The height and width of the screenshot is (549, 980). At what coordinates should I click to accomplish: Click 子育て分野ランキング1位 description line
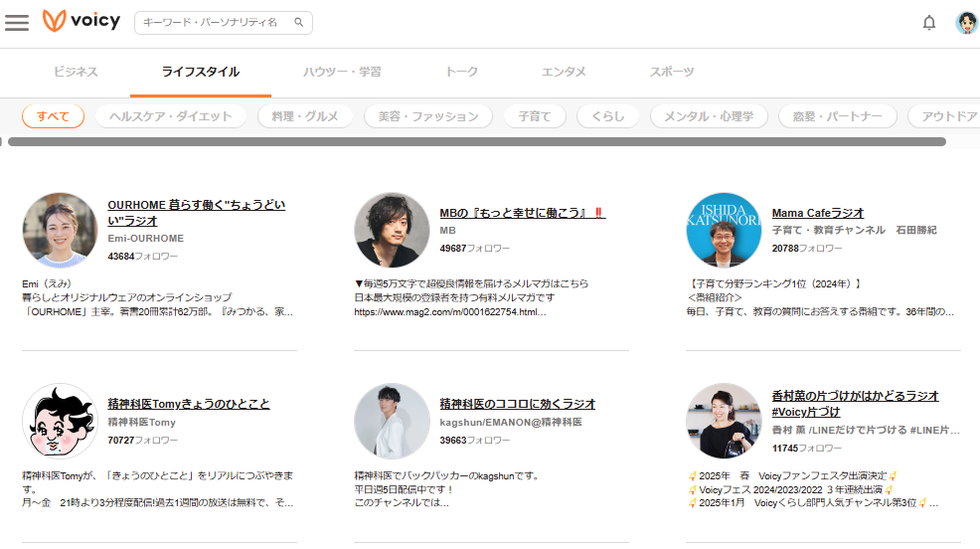coord(774,283)
